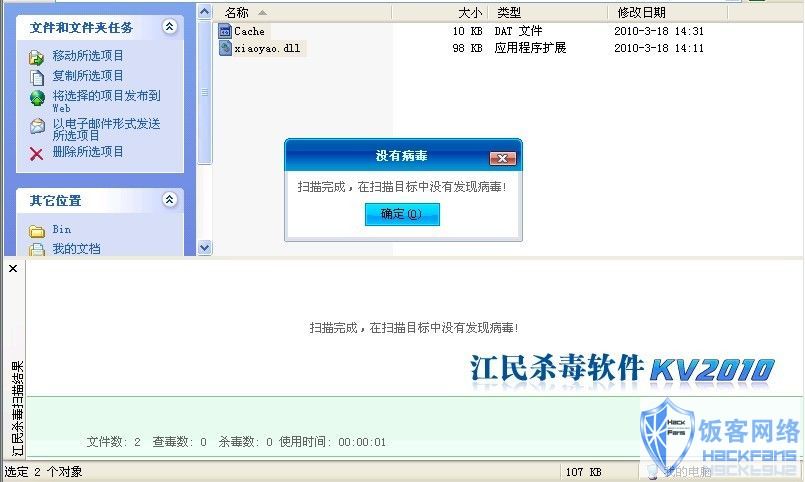Screen dimensions: 805x482
Task: Click the 10 KB size cell
Action: pos(467,31)
